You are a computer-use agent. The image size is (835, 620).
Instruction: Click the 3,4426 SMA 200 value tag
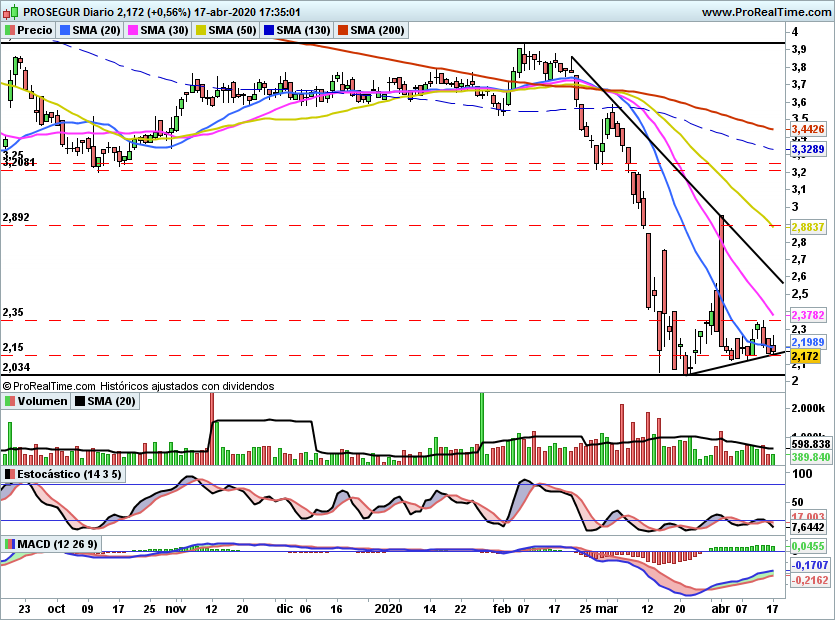[x=808, y=129]
